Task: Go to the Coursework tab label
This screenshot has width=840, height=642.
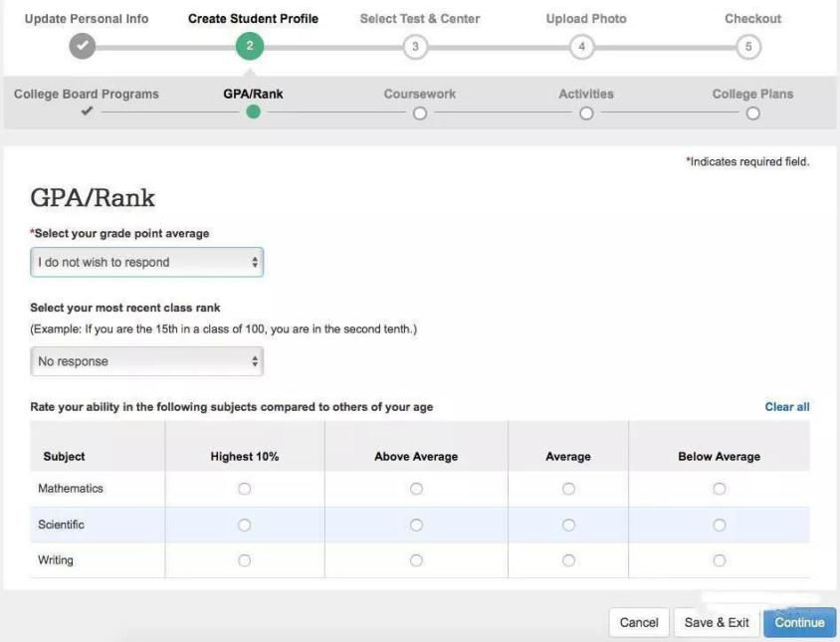Action: [419, 94]
